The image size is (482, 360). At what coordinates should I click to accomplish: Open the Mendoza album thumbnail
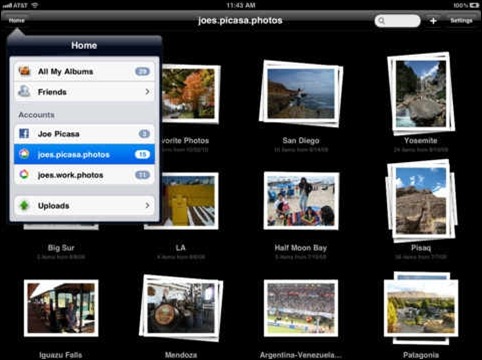click(x=181, y=308)
